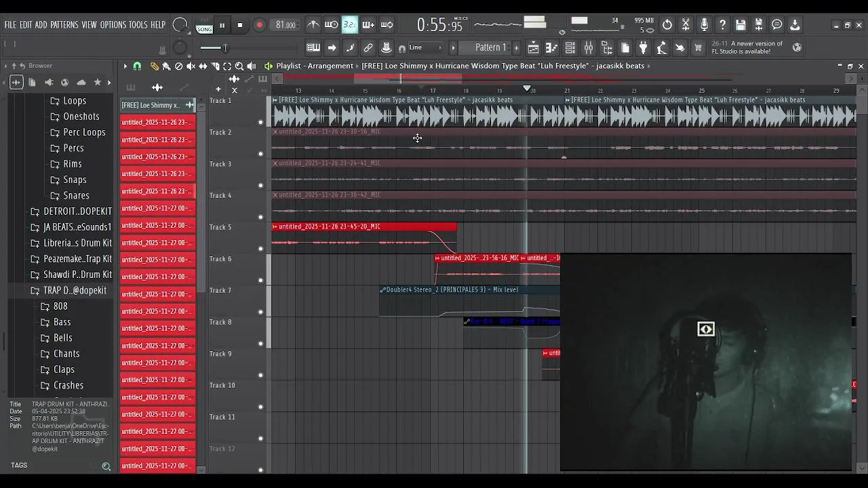Open the online news globe icon
This screenshot has height=488, width=868.
pos(797,47)
